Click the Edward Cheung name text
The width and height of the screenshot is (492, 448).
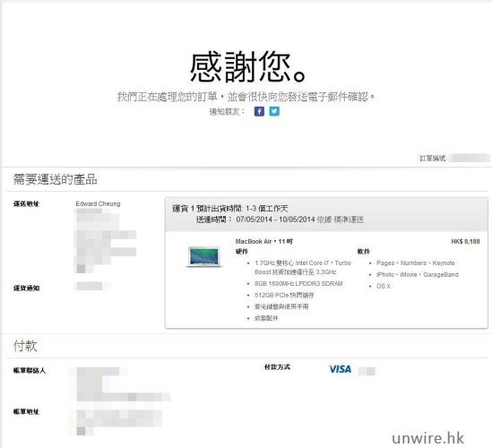pos(98,204)
